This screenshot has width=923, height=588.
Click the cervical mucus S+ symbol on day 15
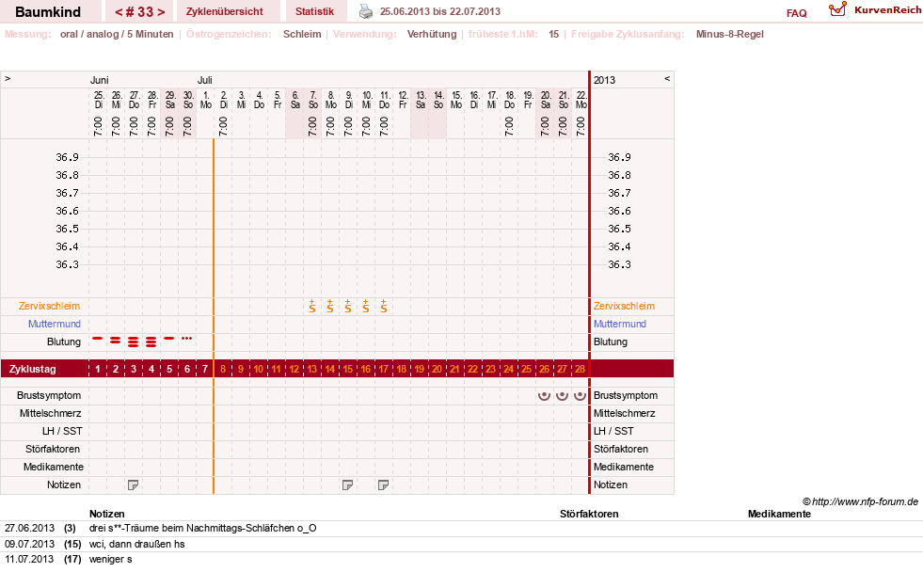[348, 306]
